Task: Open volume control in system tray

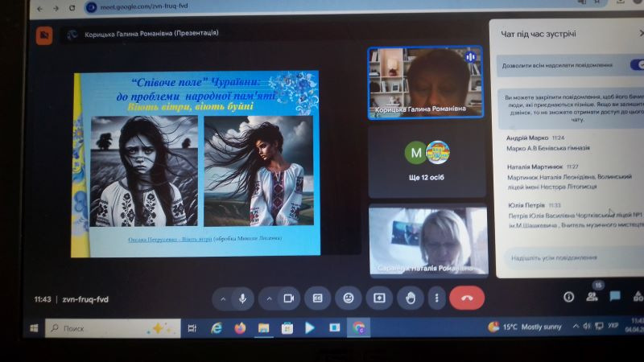Action: point(587,327)
